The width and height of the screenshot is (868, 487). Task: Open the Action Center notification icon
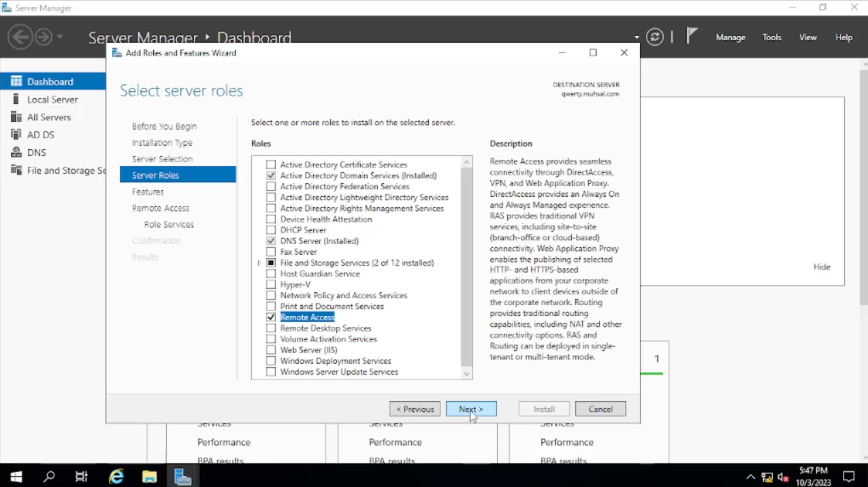point(849,476)
